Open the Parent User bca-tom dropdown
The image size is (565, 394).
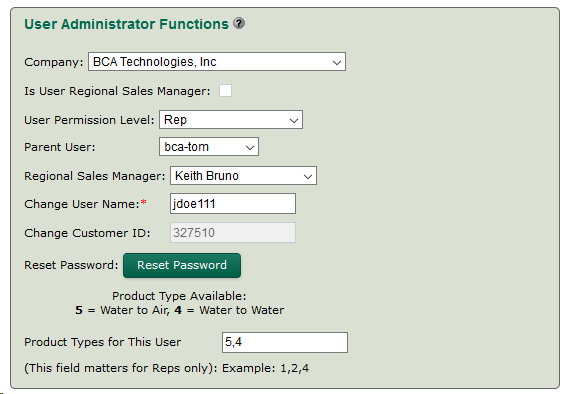209,147
